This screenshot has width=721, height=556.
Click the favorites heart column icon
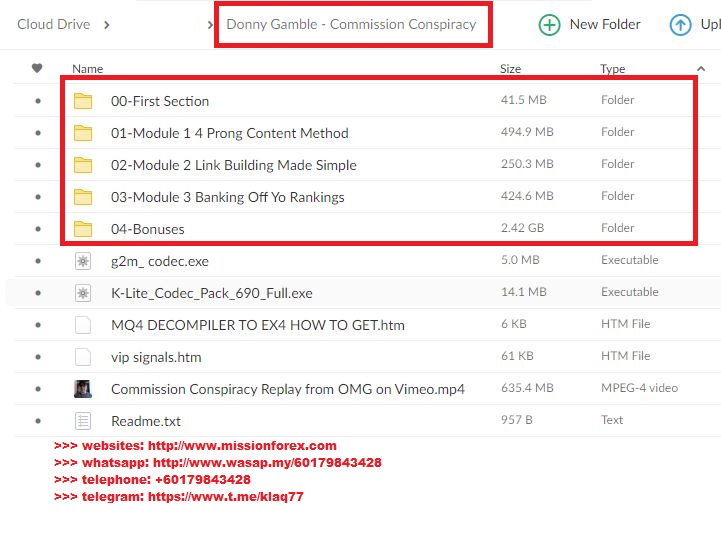pos(37,68)
